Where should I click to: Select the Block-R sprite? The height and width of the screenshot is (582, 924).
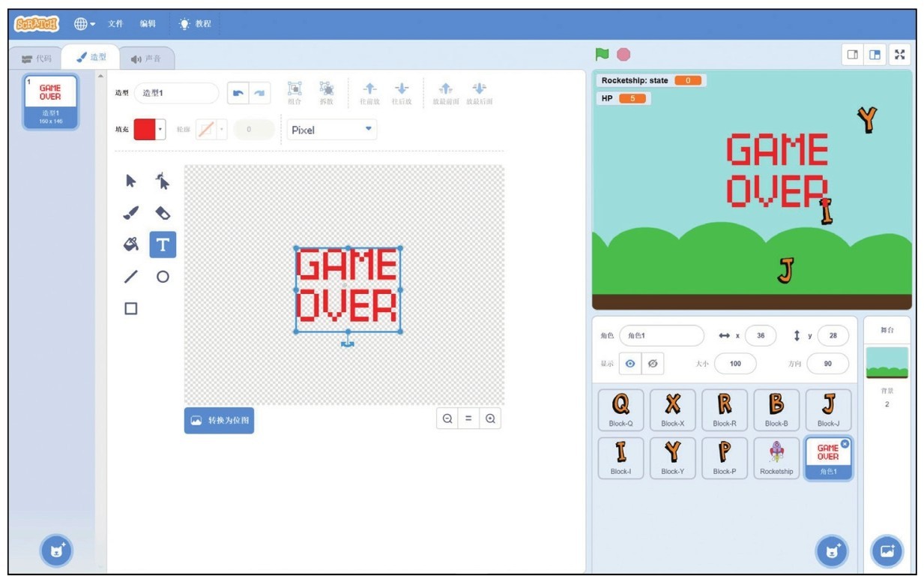(725, 410)
